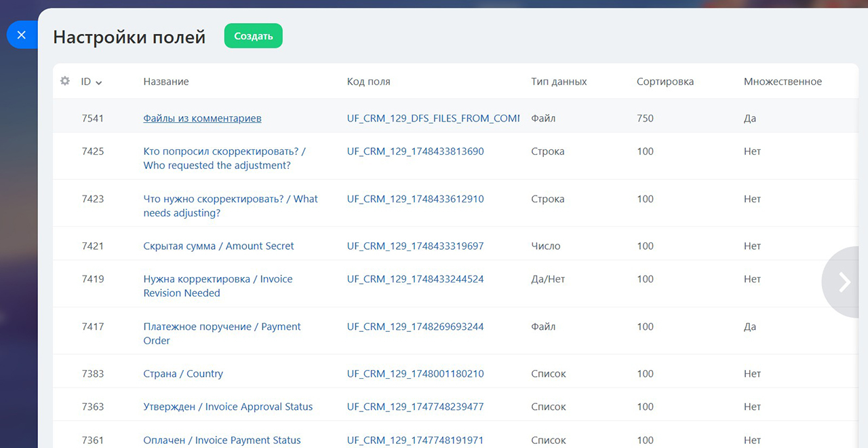Click the green Создать button

[253, 36]
